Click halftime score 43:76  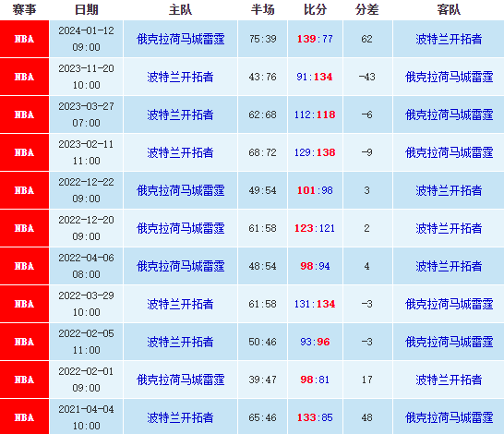click(262, 77)
